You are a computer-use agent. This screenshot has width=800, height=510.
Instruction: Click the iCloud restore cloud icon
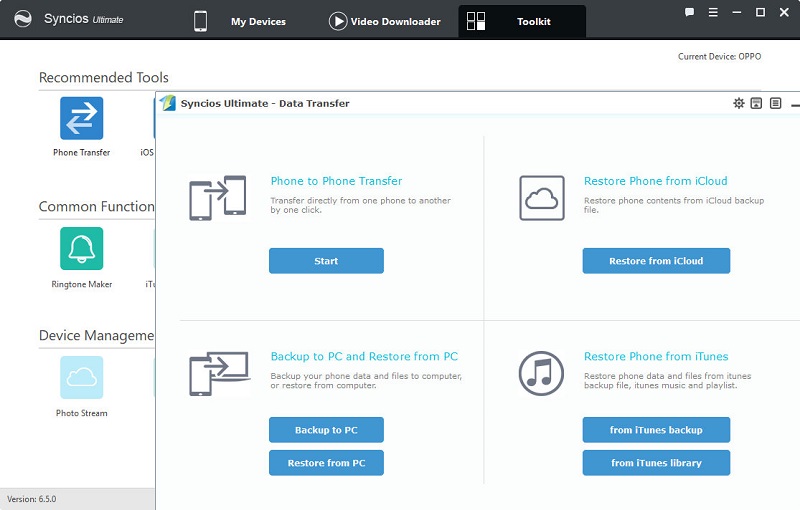542,198
